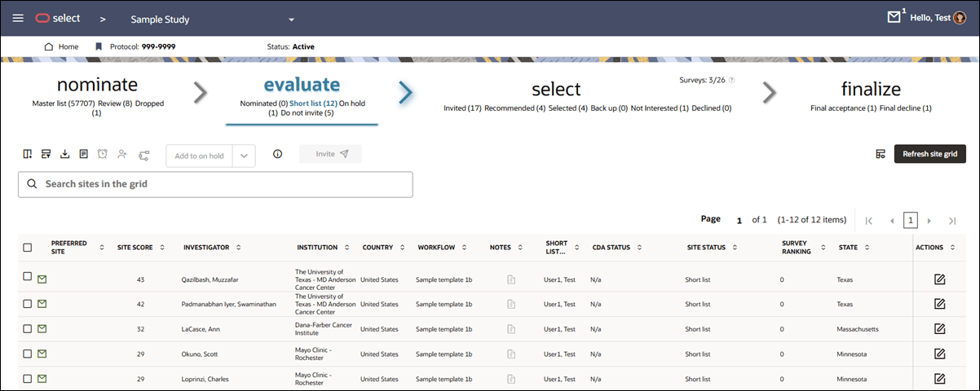Open the grid filter toolbar icon
Image resolution: width=980 pixels, height=391 pixels.
(x=46, y=153)
